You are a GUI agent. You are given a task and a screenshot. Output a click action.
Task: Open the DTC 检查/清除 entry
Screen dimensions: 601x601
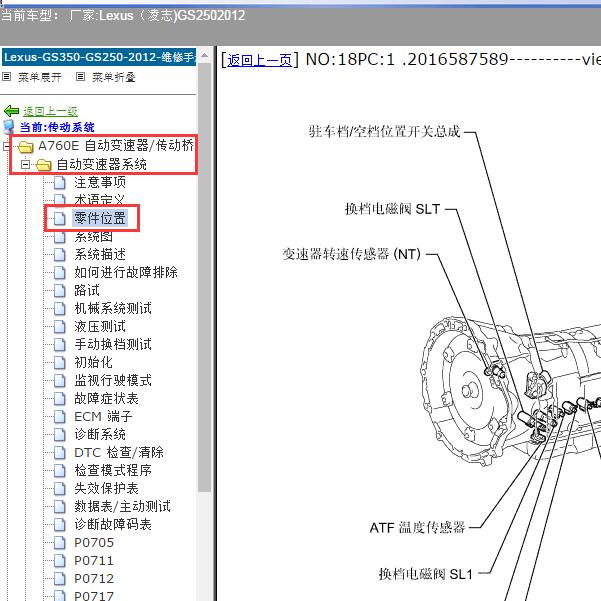click(119, 453)
